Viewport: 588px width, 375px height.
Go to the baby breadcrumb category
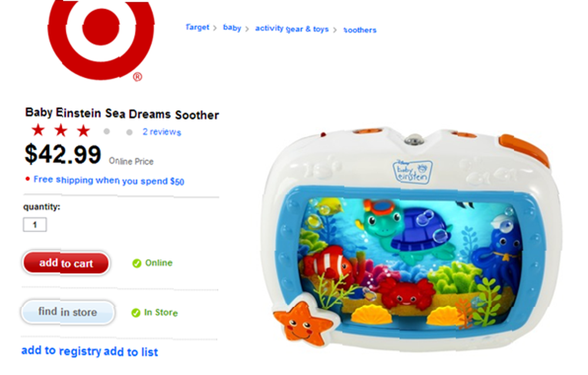[x=232, y=28]
